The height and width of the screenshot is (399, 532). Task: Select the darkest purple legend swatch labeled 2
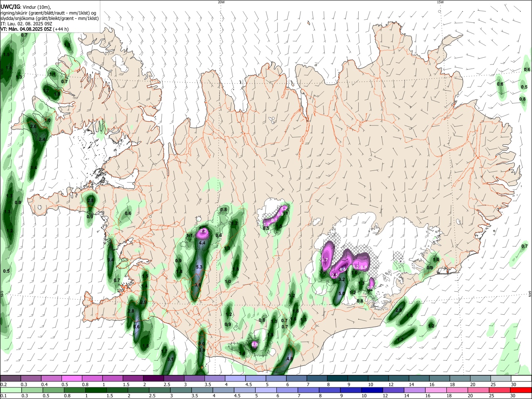(153, 379)
